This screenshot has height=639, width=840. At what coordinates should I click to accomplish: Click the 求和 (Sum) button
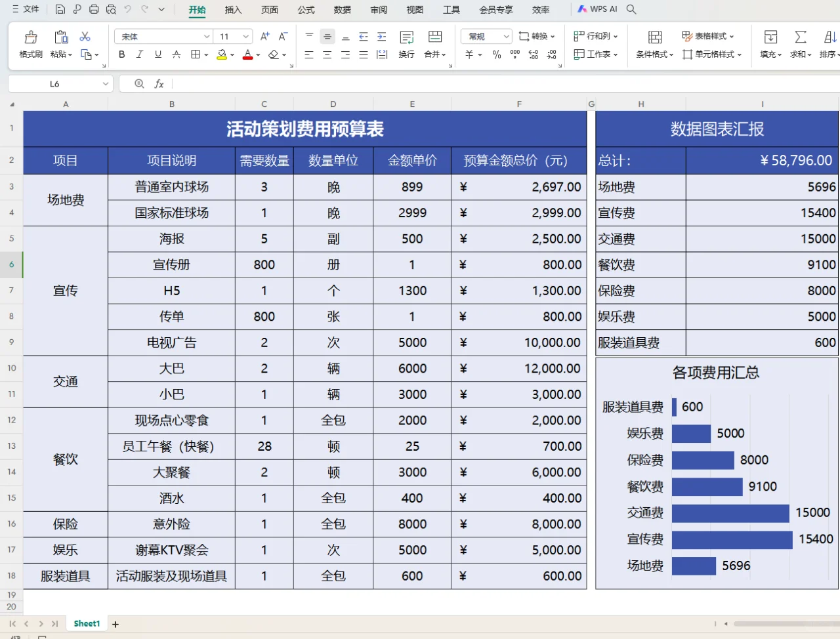800,44
